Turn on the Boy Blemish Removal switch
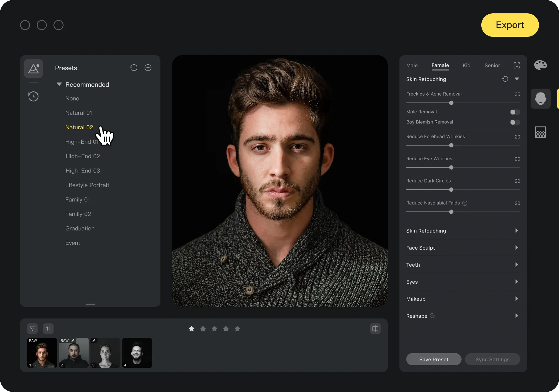 coord(515,122)
